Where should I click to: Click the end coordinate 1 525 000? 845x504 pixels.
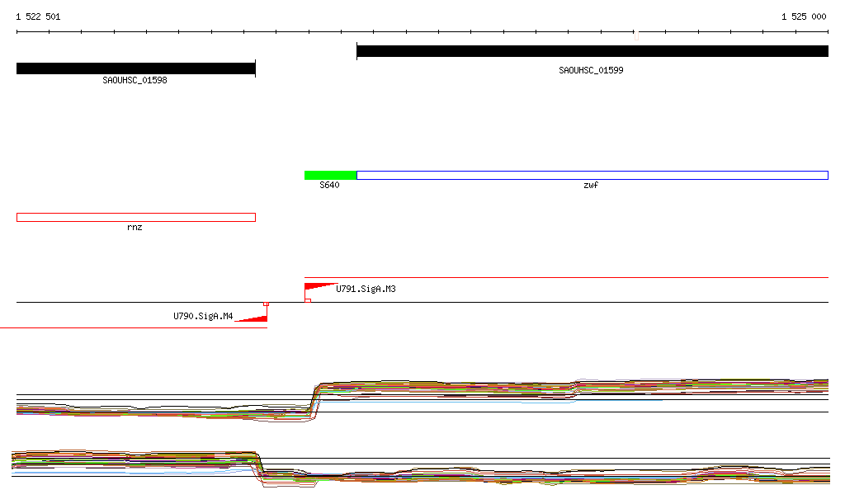[803, 16]
